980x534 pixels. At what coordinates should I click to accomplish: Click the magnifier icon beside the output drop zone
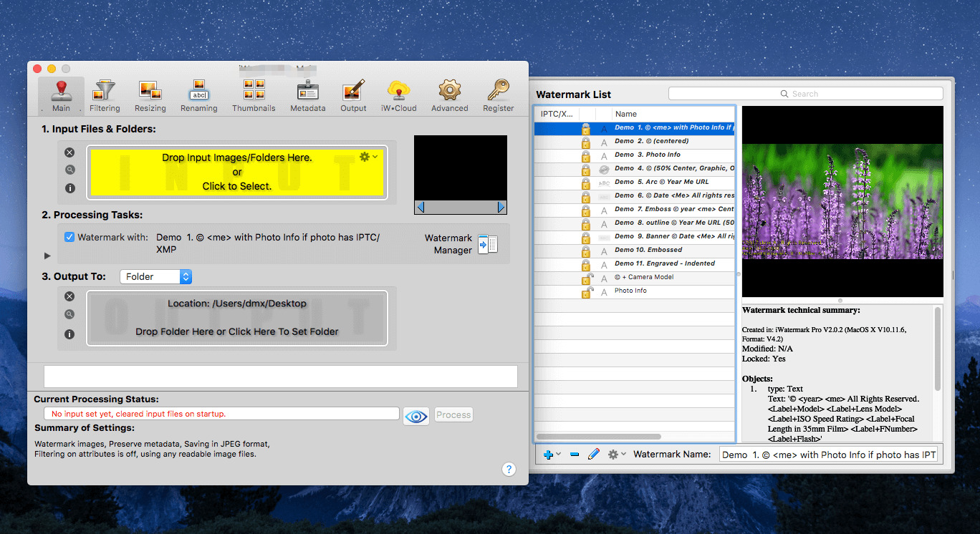[x=69, y=314]
